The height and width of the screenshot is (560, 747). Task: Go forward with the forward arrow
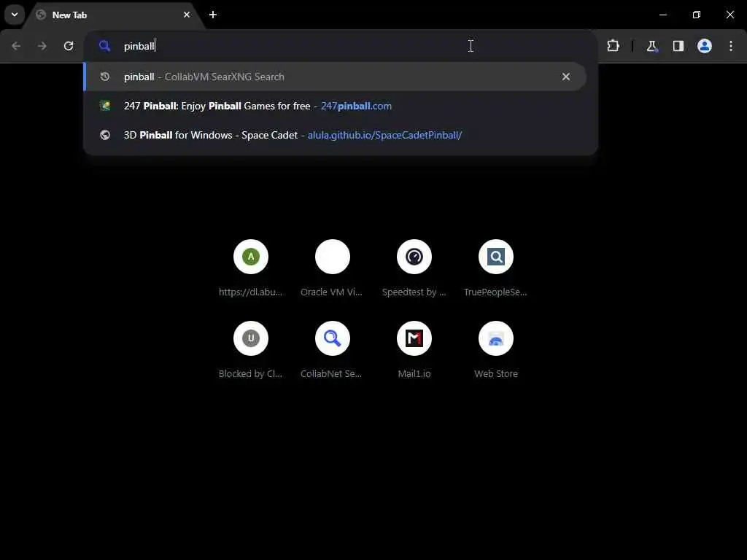[42, 46]
